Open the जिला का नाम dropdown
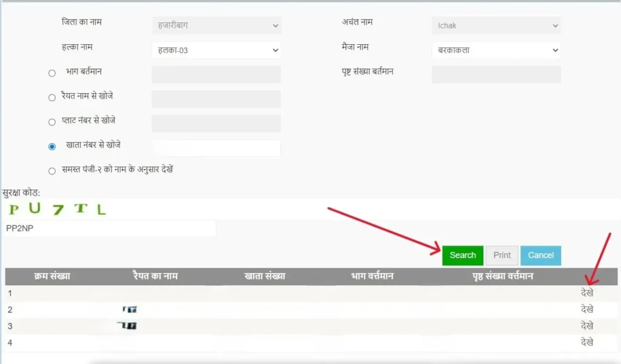 pyautogui.click(x=216, y=26)
